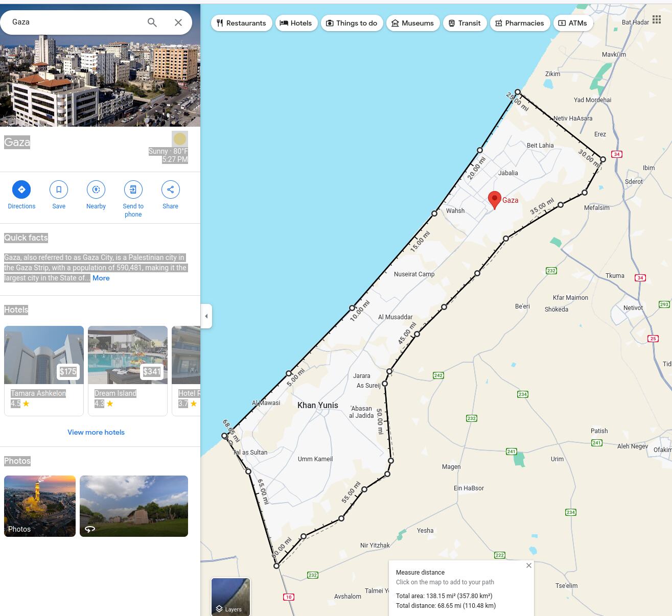Click the Ein HaBsor label
This screenshot has width=672, height=616.
pos(469,488)
